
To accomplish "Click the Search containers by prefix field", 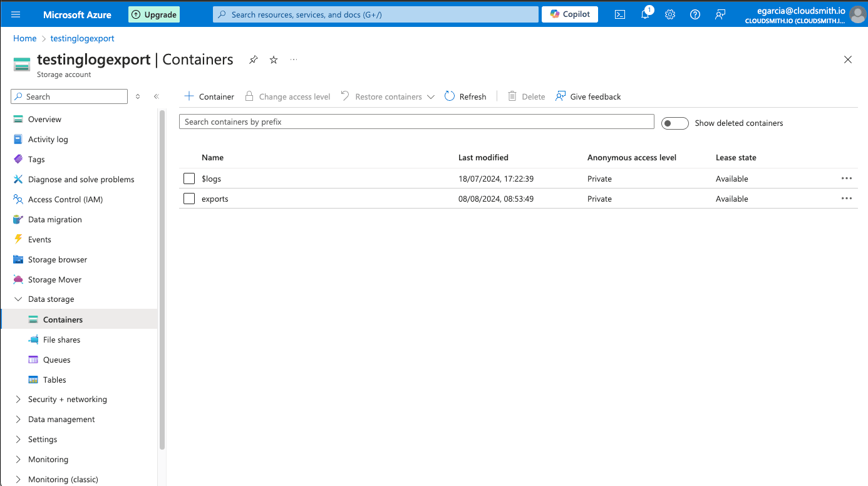I will 416,122.
